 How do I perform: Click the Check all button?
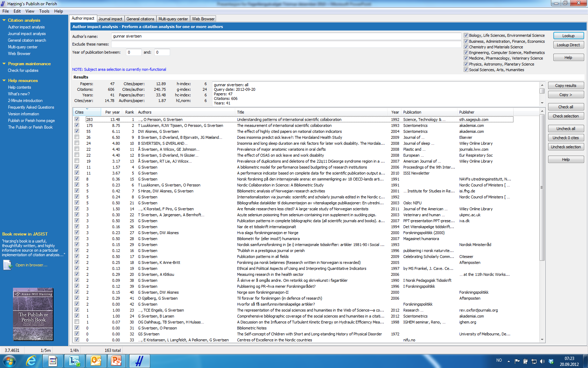point(566,107)
